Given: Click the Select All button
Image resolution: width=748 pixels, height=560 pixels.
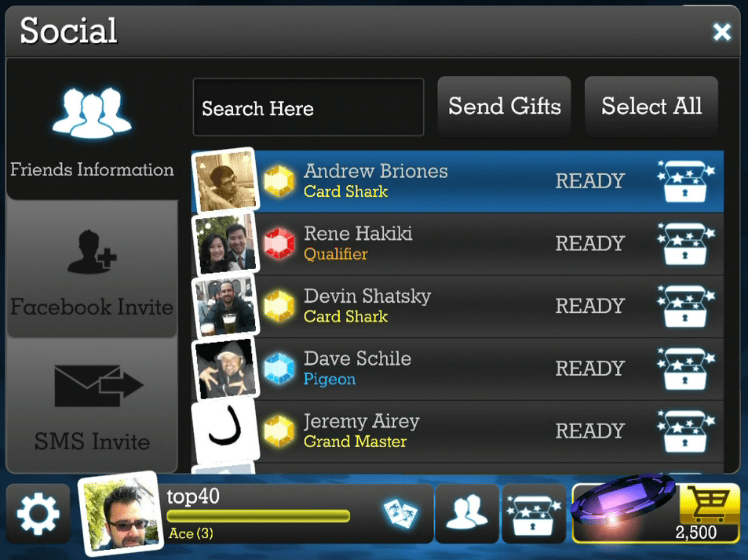Looking at the screenshot, I should click(651, 107).
